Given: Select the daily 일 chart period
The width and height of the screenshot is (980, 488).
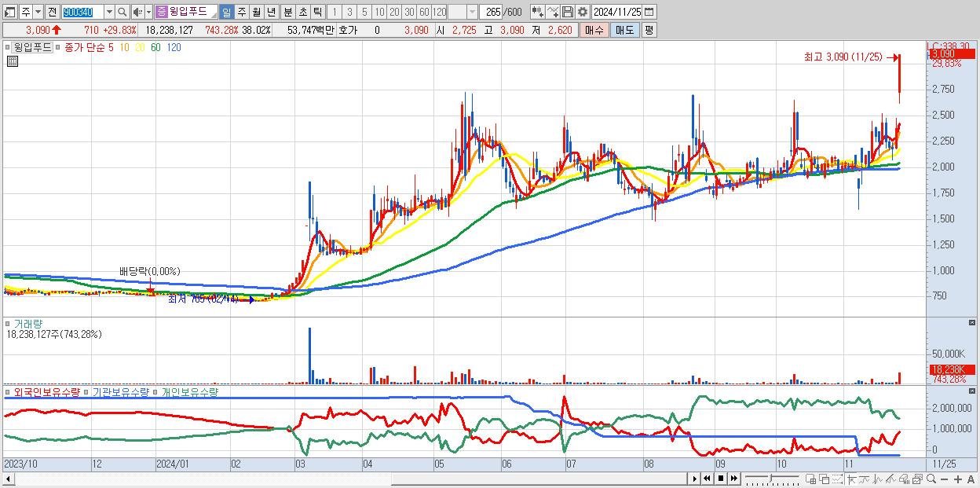Looking at the screenshot, I should [x=226, y=12].
